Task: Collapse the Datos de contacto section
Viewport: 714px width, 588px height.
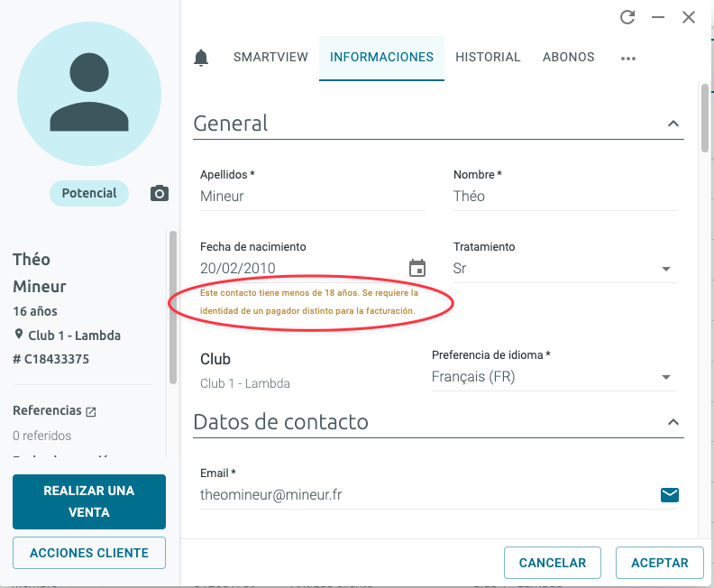Action: pos(673,422)
